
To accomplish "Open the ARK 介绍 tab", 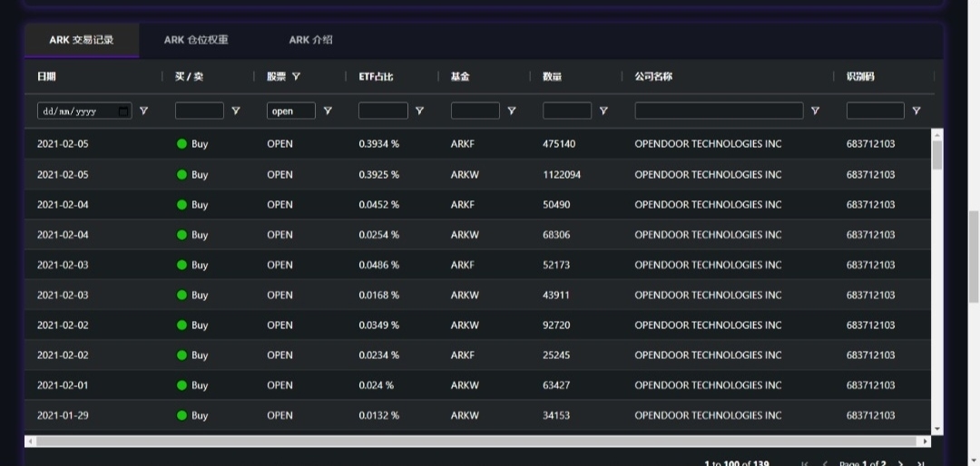I will pyautogui.click(x=310, y=40).
